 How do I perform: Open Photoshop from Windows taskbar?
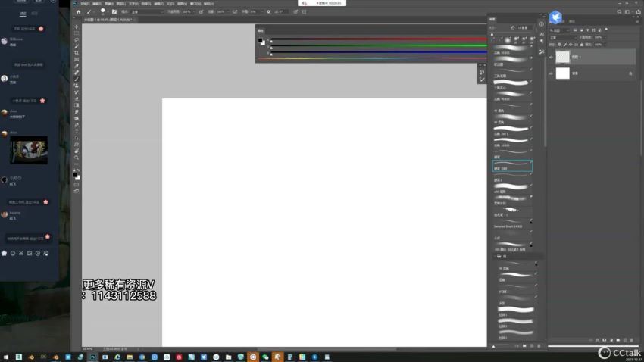[x=93, y=357]
